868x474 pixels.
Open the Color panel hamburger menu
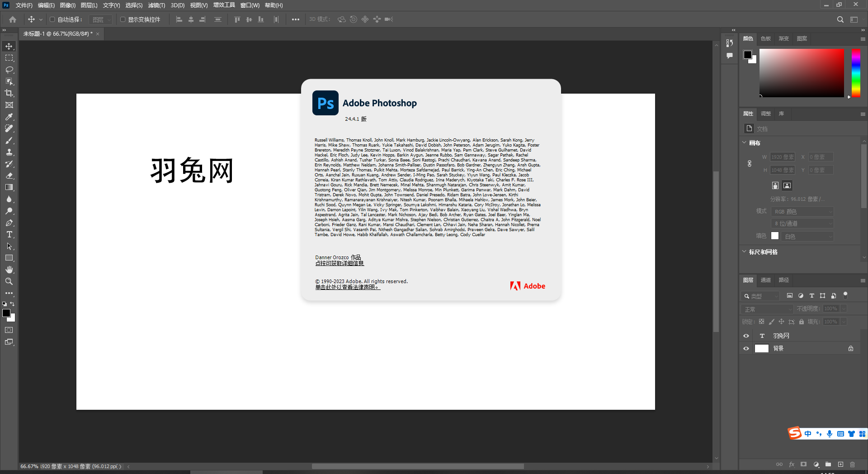pos(863,39)
